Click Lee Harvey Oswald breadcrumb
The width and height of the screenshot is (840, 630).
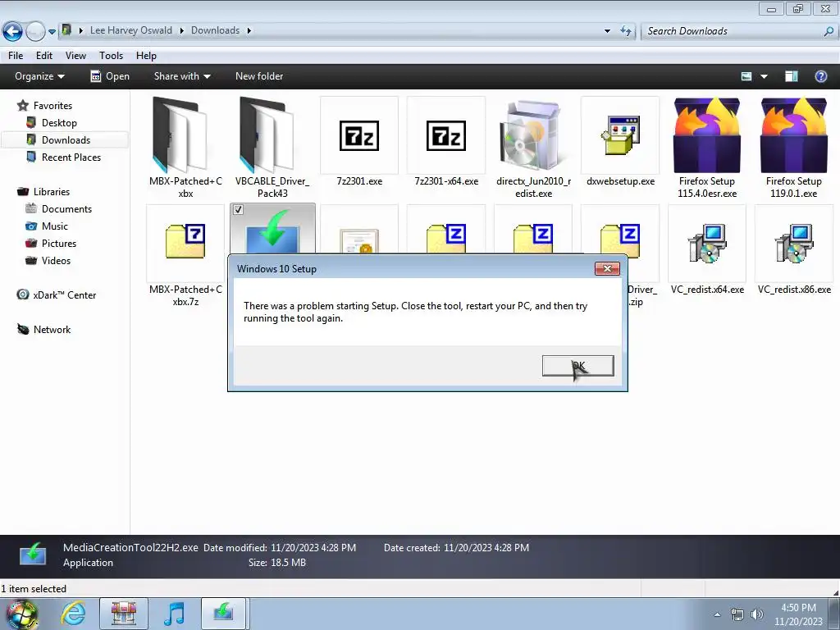click(x=130, y=30)
